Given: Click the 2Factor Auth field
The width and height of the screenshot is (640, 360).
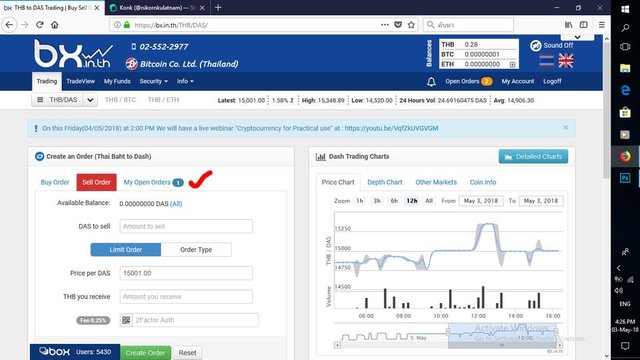Looking at the screenshot, I should point(195,320).
